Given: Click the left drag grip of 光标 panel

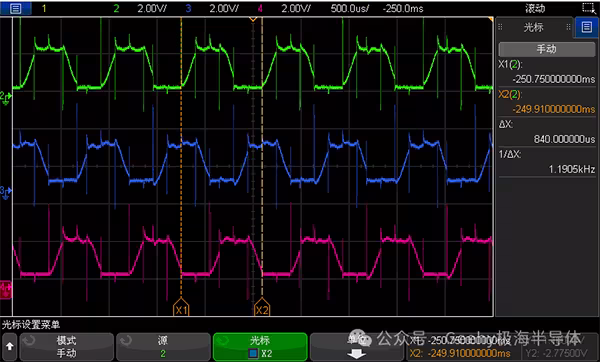Looking at the screenshot, I should [500, 27].
